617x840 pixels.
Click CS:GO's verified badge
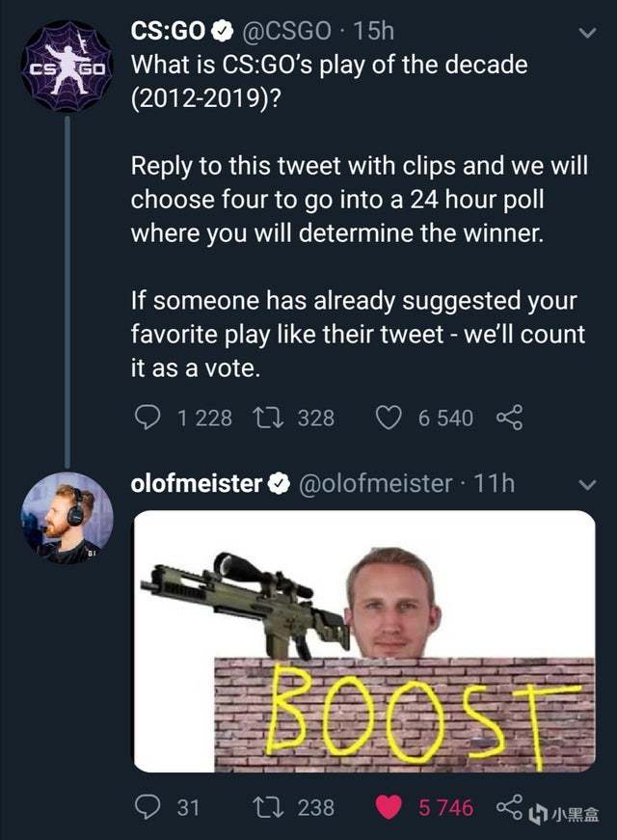point(221,32)
